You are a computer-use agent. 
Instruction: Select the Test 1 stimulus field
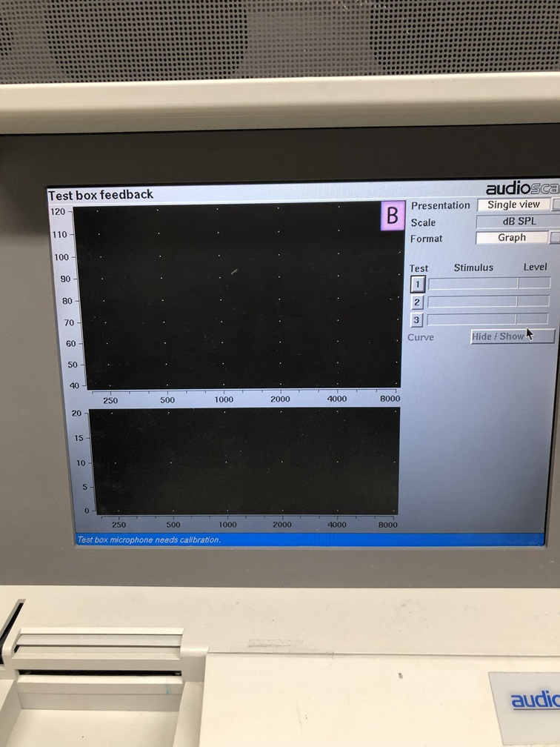[473, 283]
